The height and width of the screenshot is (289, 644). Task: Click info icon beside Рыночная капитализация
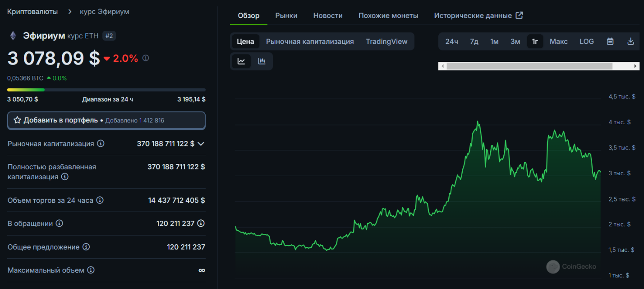[x=101, y=144]
